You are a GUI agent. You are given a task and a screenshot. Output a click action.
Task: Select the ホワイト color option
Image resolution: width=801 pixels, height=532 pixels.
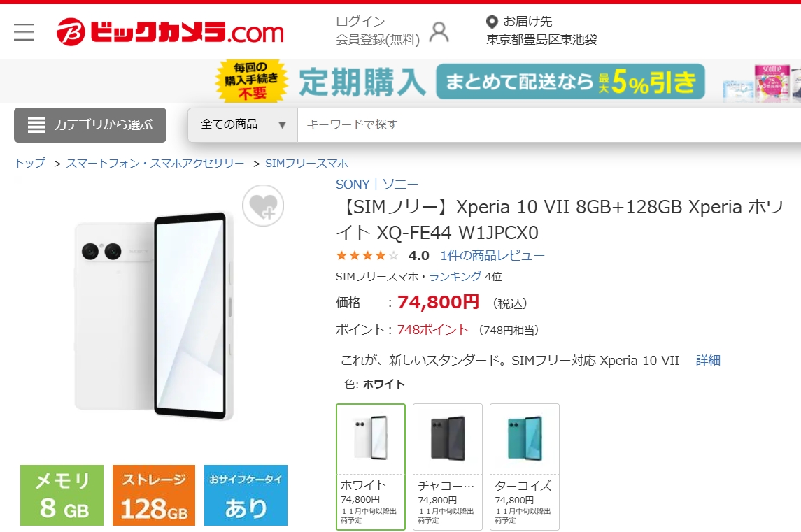point(371,467)
